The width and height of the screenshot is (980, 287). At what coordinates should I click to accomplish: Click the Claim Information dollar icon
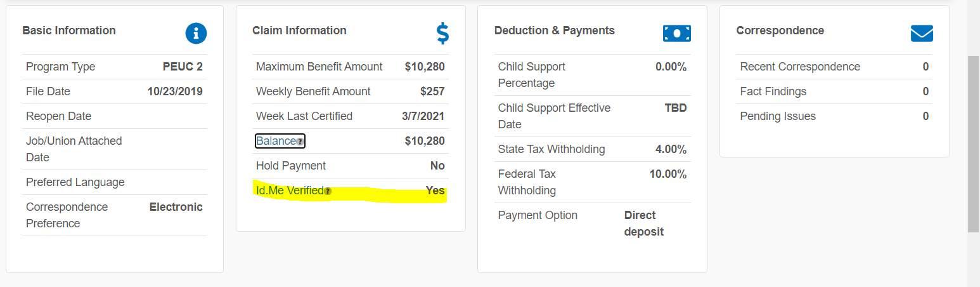point(442,33)
